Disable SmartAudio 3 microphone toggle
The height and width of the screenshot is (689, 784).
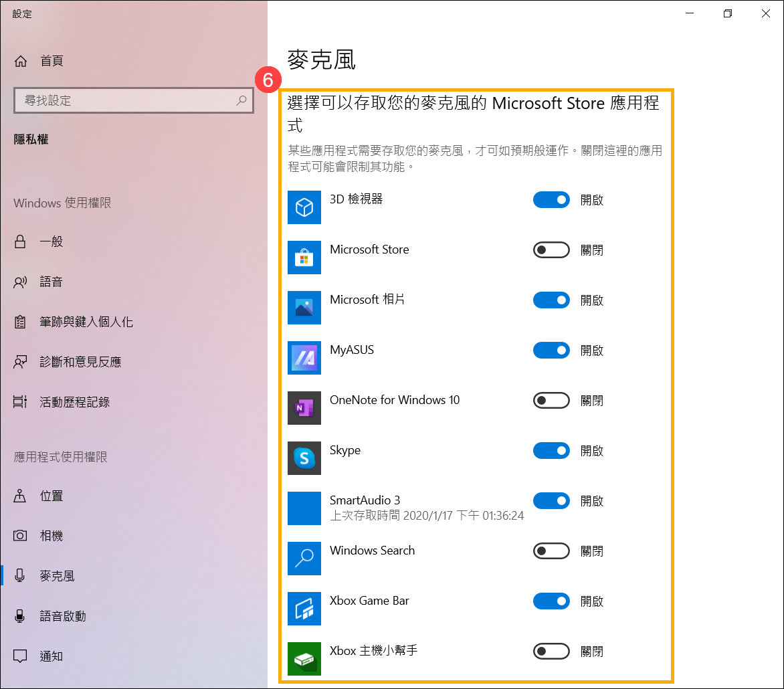pos(551,501)
